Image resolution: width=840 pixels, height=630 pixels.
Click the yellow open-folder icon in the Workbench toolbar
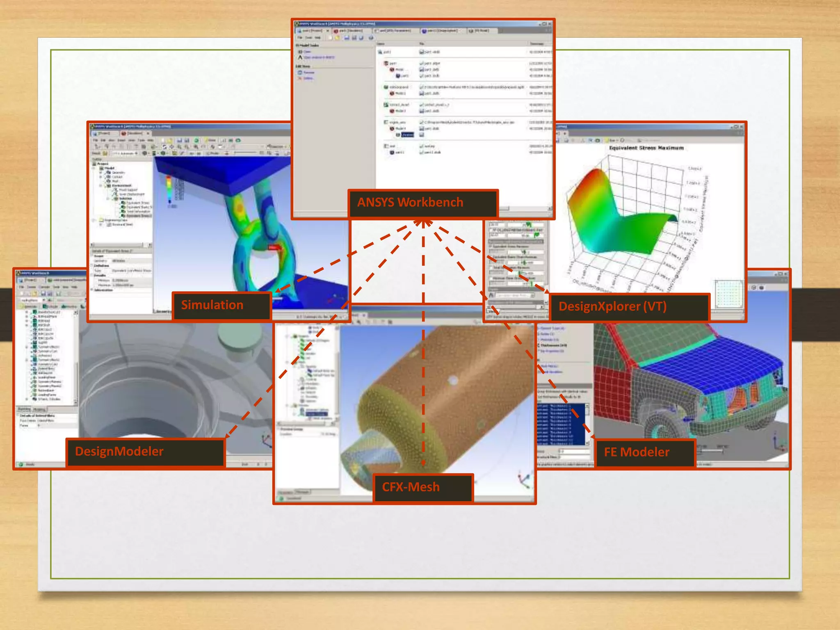[x=338, y=38]
